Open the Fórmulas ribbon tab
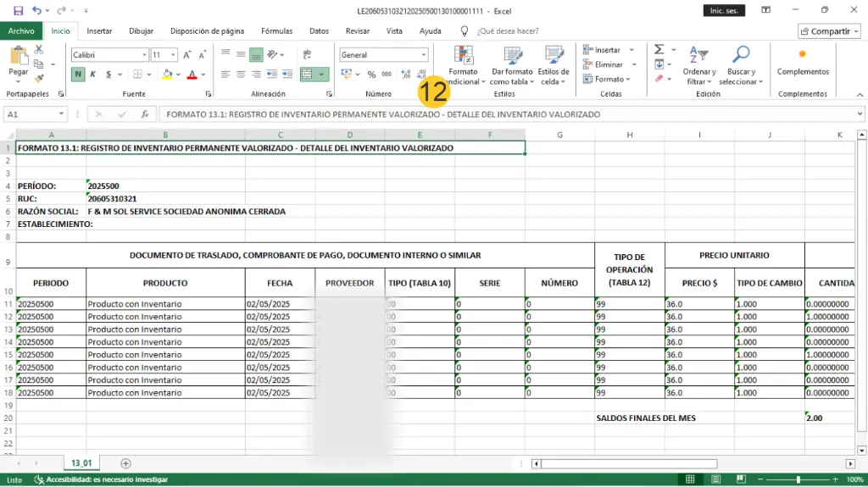This screenshot has width=868, height=487. coord(276,31)
